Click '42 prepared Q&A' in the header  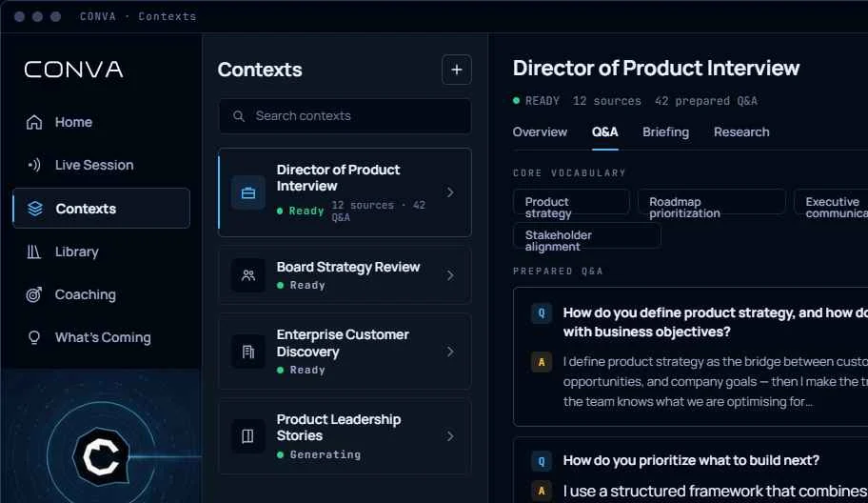pyautogui.click(x=706, y=101)
